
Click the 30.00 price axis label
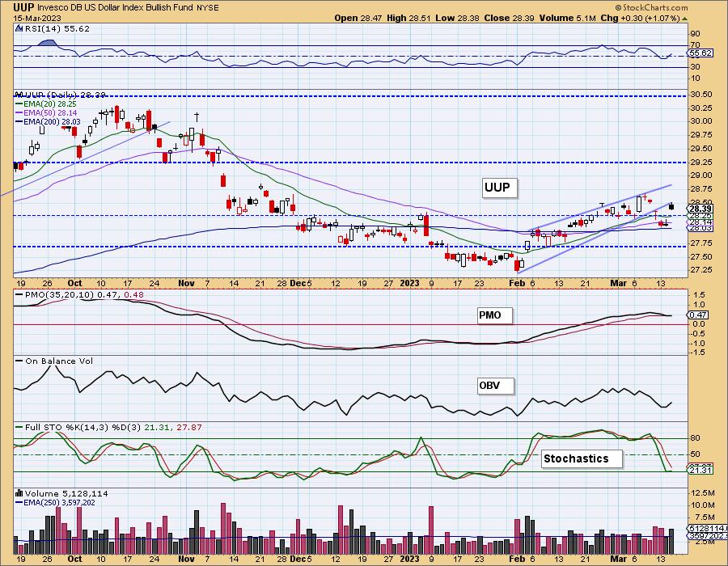pyautogui.click(x=702, y=121)
